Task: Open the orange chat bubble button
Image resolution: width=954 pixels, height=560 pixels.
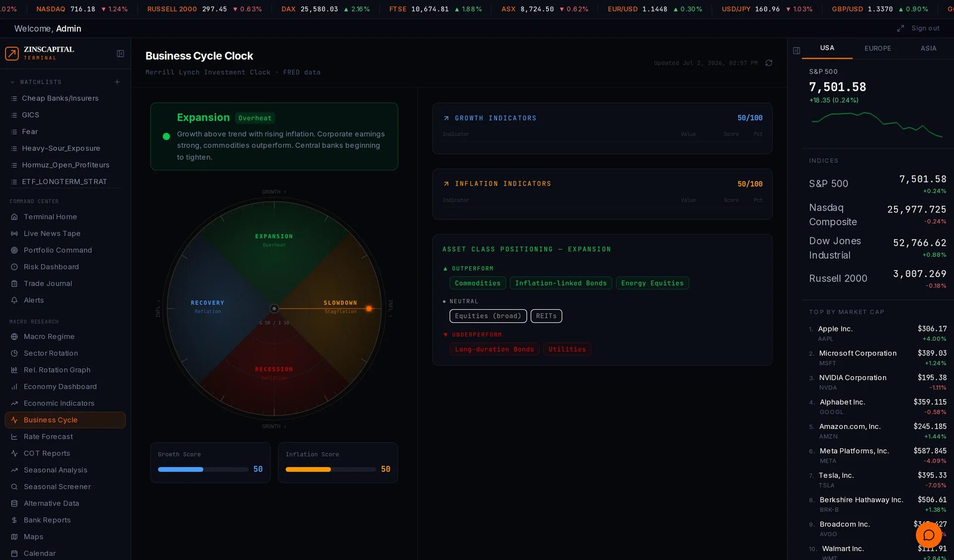Action: coord(928,535)
